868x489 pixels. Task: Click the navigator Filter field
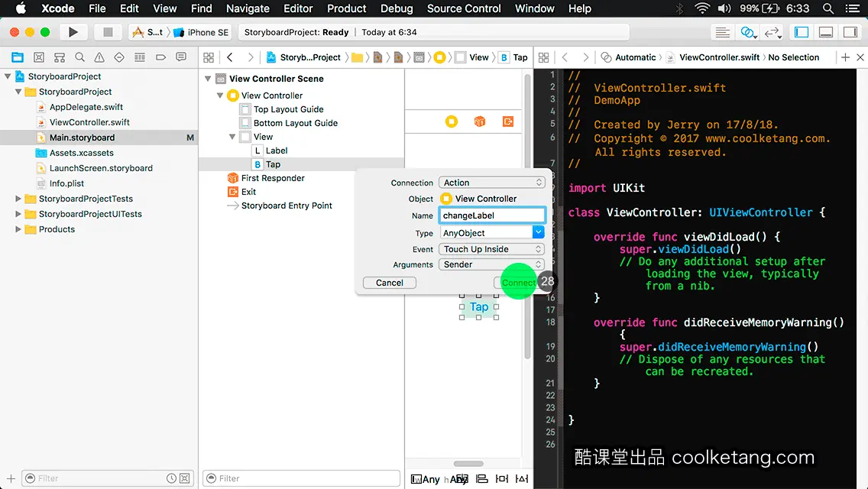click(x=106, y=478)
